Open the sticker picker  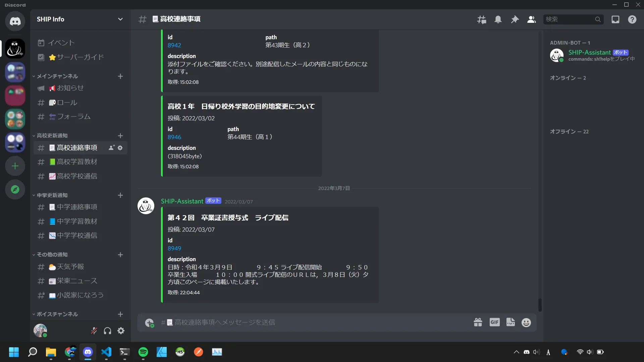point(510,322)
